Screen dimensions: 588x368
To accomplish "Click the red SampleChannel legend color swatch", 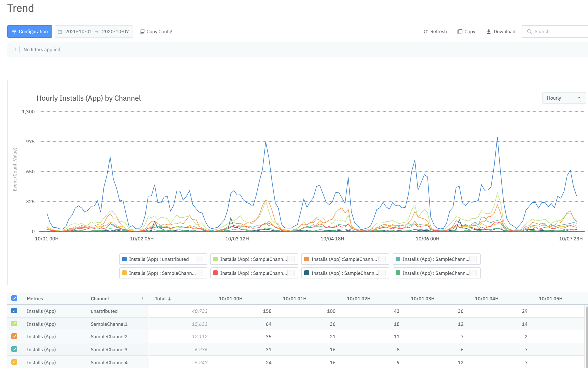I will [x=215, y=273].
